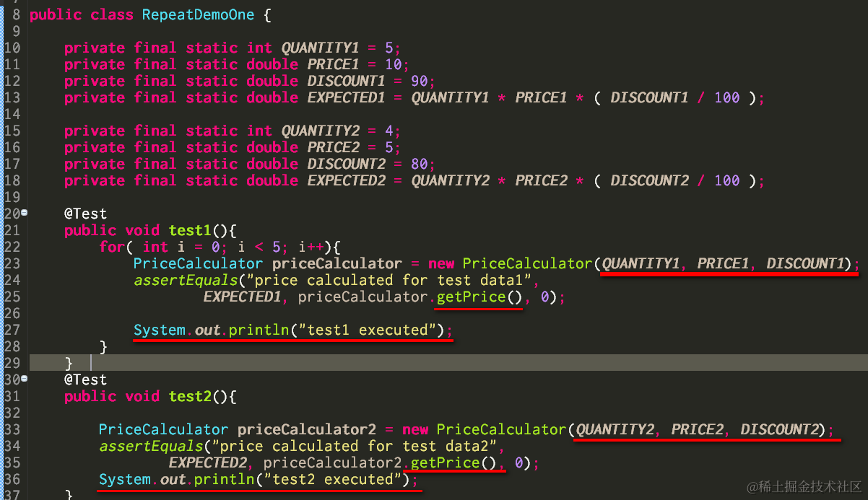Click getPrice() on line 35
This screenshot has width=868, height=500.
click(453, 462)
